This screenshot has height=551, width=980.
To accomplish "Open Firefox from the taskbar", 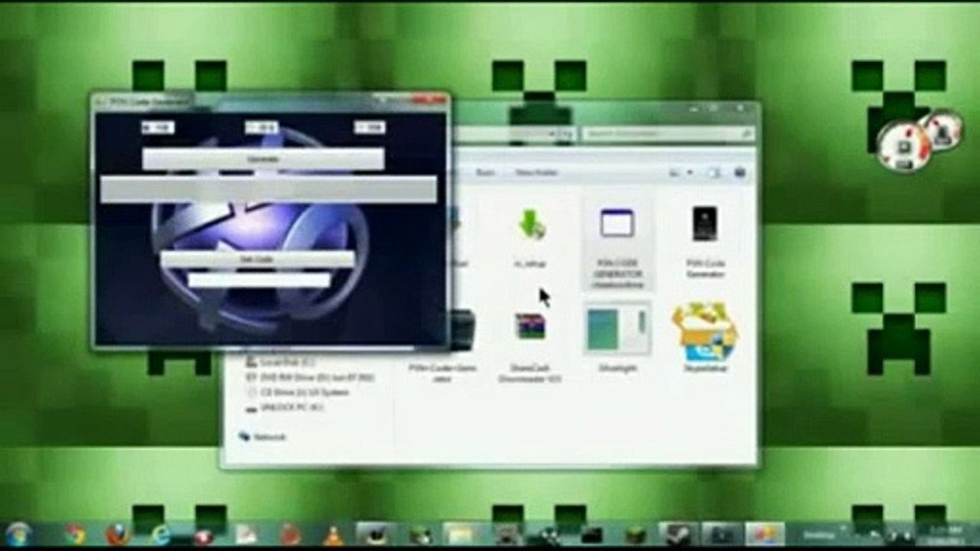I will [x=118, y=534].
